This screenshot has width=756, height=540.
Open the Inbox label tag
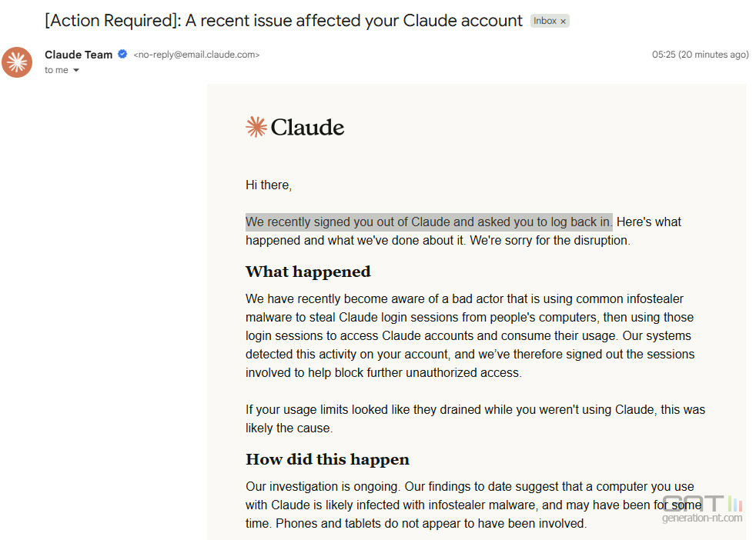click(545, 21)
